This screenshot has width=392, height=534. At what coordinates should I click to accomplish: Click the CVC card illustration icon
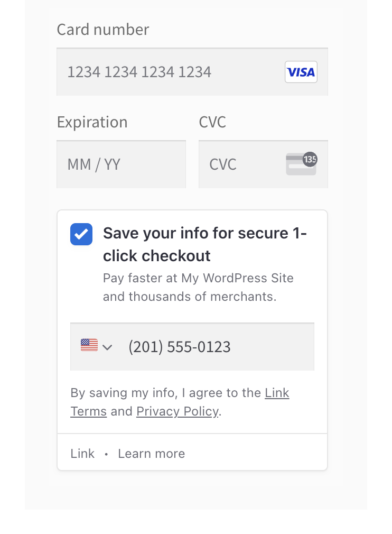tap(300, 166)
